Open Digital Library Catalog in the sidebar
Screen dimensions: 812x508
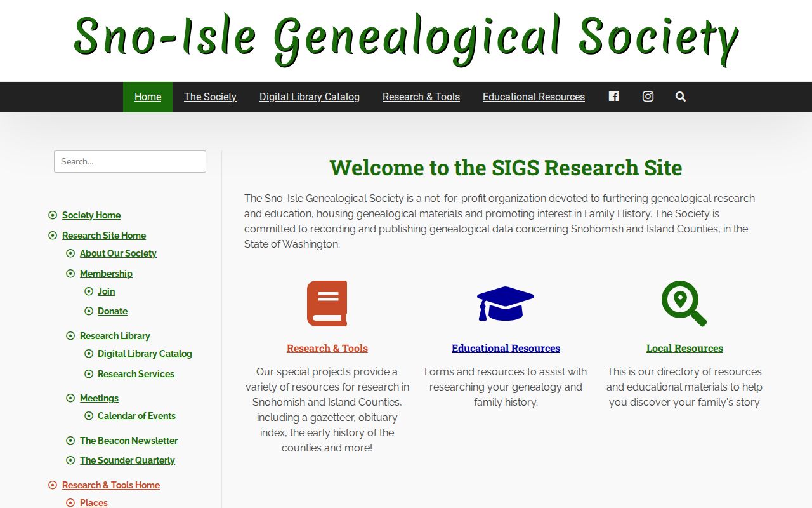pyautogui.click(x=145, y=354)
